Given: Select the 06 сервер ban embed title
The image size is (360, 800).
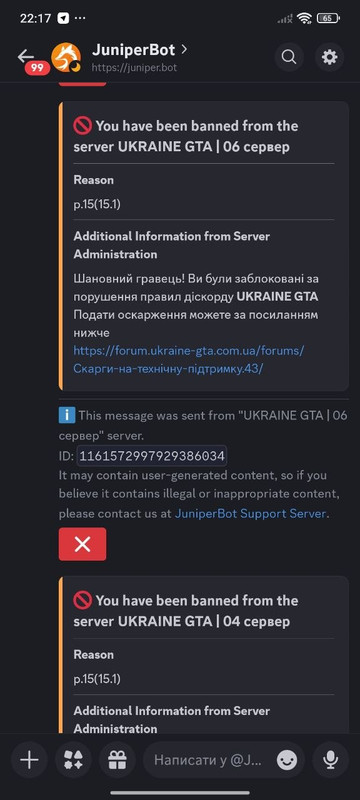Looking at the screenshot, I should (186, 136).
